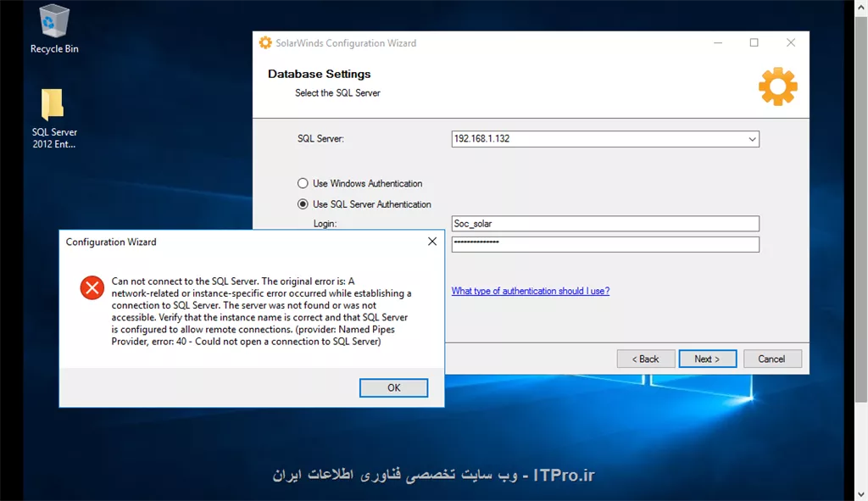Click the Back button in wizard
868x501 pixels.
[x=646, y=359]
